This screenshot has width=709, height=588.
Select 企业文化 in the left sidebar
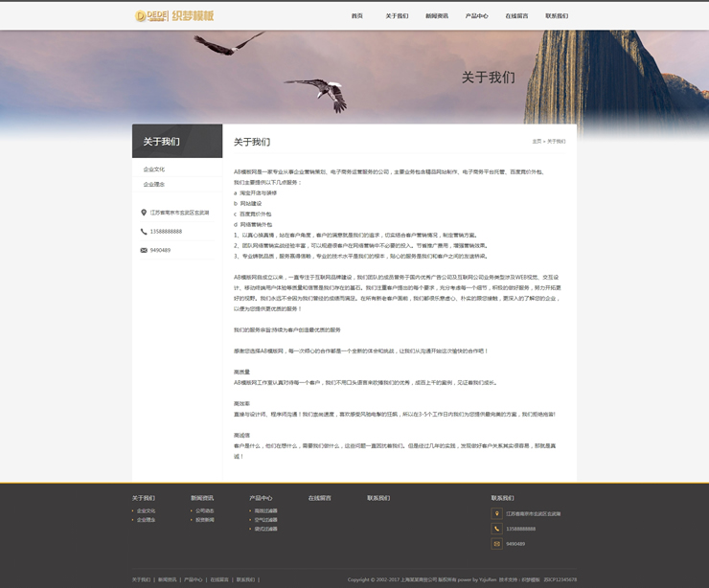tap(154, 170)
